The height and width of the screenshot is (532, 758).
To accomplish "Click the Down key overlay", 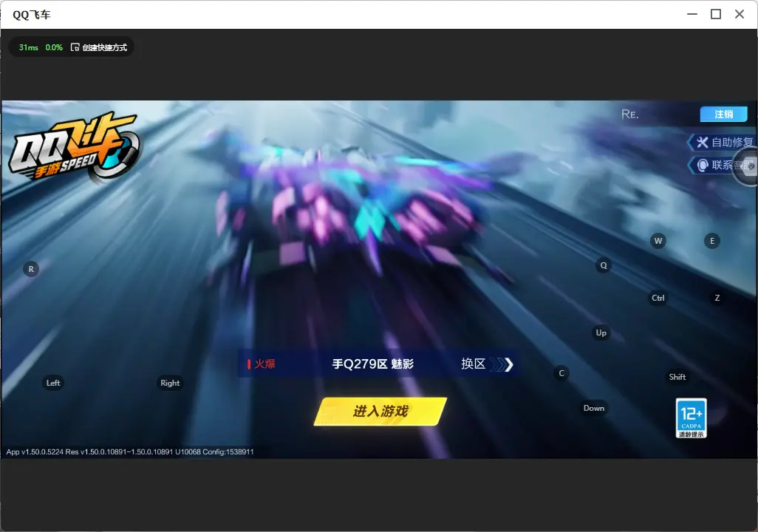I will point(594,408).
